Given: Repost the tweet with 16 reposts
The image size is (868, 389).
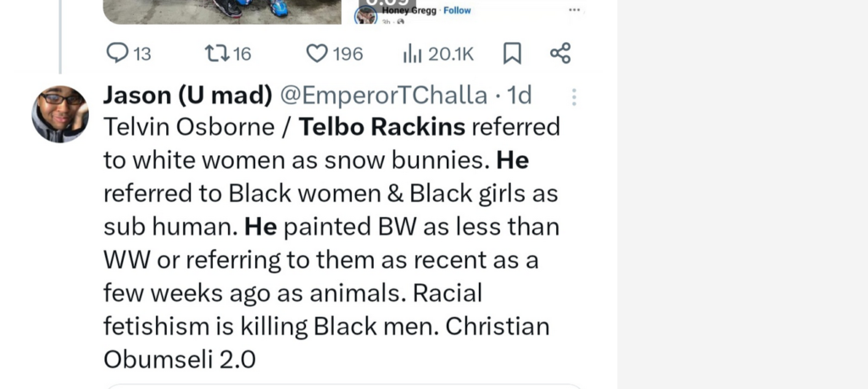Looking at the screenshot, I should click(217, 54).
